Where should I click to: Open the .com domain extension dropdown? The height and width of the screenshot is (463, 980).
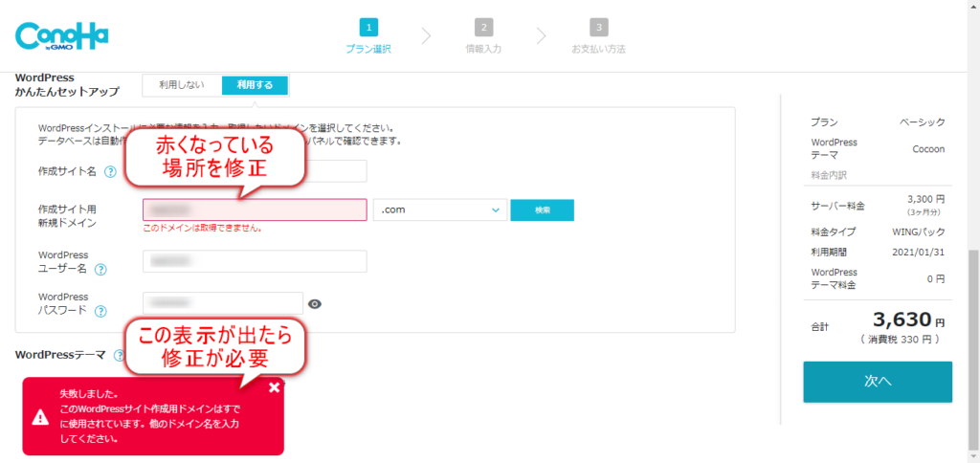[440, 209]
